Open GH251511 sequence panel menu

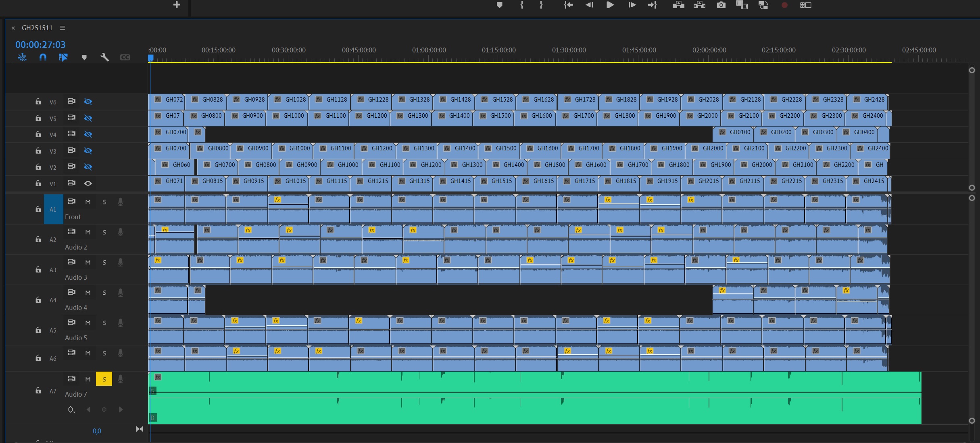click(x=63, y=28)
